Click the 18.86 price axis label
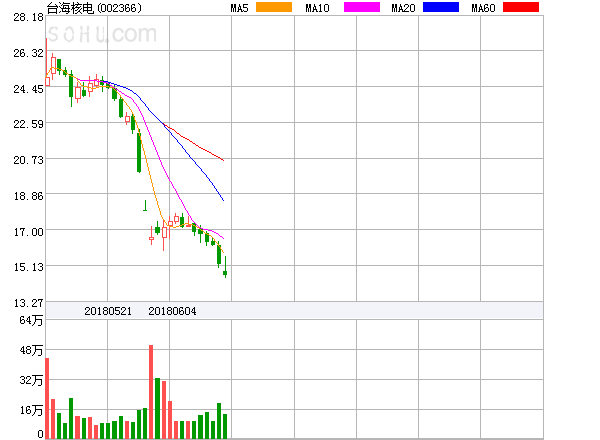This screenshot has width=600, height=440. (x=29, y=196)
